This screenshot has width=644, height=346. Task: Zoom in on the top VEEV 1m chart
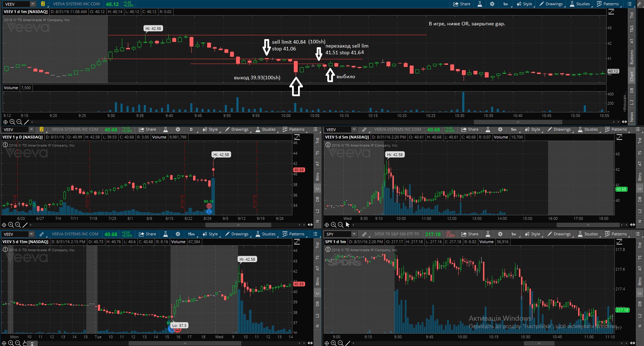pos(12,122)
